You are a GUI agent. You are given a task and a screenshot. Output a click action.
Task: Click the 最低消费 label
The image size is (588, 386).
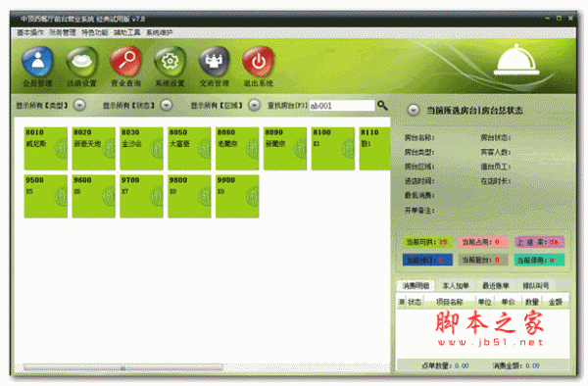419,195
